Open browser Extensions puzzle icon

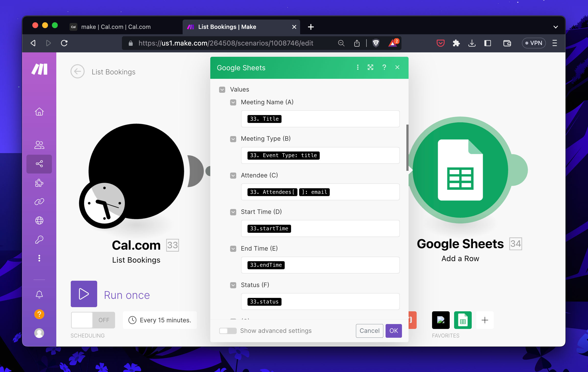click(x=456, y=43)
